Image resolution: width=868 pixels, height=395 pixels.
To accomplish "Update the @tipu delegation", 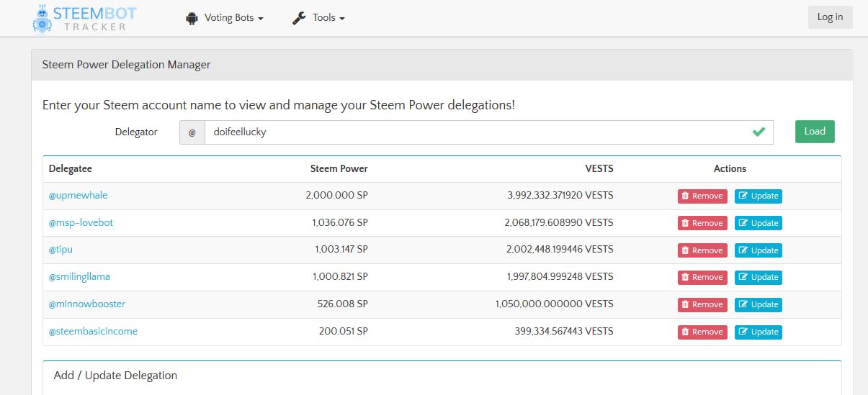I will click(758, 250).
